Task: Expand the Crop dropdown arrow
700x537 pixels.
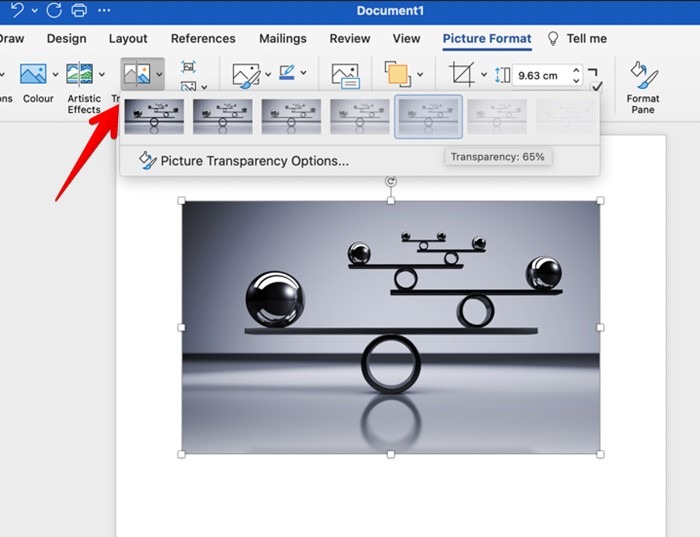Action: point(483,74)
